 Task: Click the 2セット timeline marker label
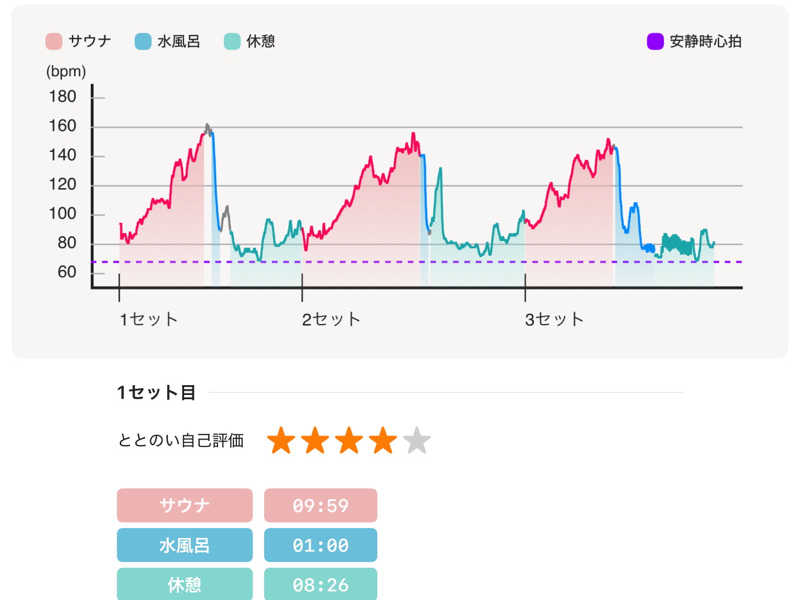[x=331, y=319]
